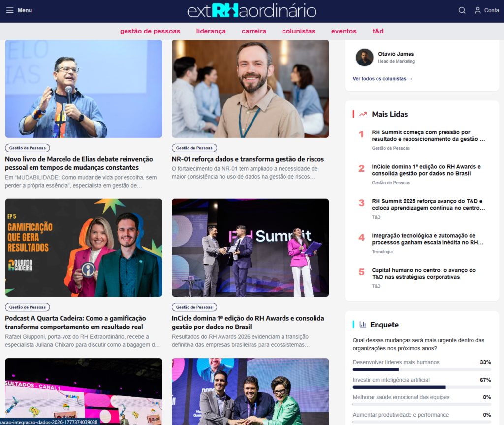Read Novo livro de Marcelo de Elias article
Screen dimensions: 504x425
pyautogui.click(x=79, y=163)
